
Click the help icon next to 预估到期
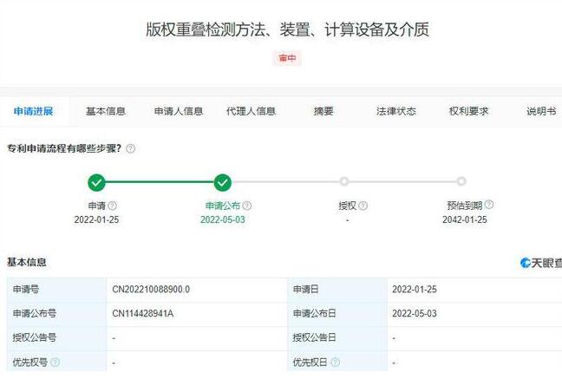(x=489, y=205)
